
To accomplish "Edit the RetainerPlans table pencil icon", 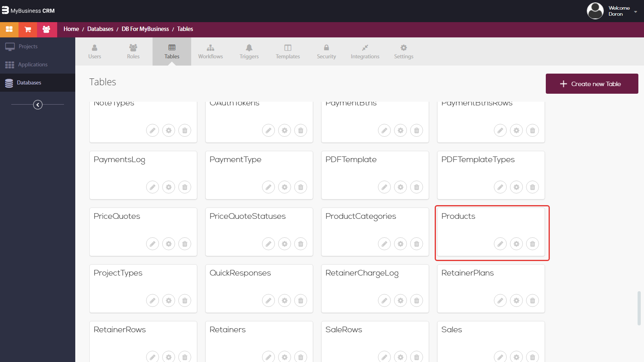I will coord(500,300).
